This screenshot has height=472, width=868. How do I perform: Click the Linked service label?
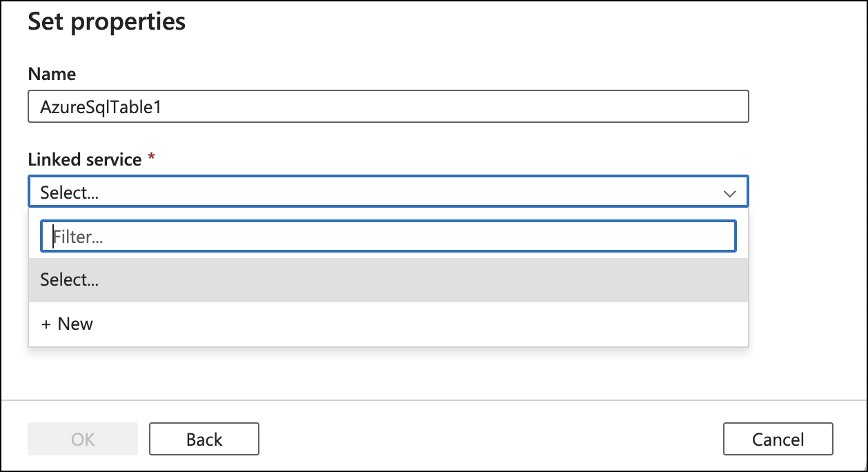tap(84, 159)
